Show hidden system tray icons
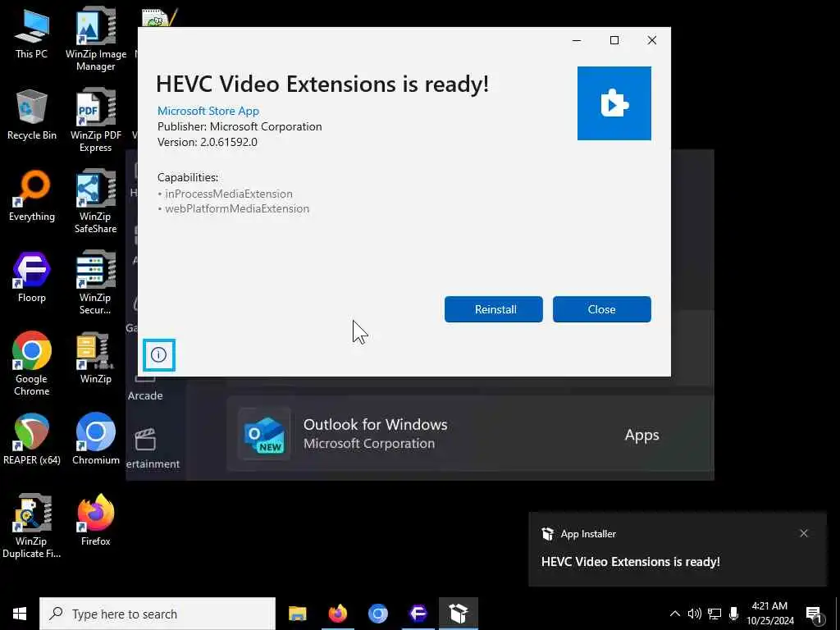This screenshot has height=630, width=840. pos(675,614)
